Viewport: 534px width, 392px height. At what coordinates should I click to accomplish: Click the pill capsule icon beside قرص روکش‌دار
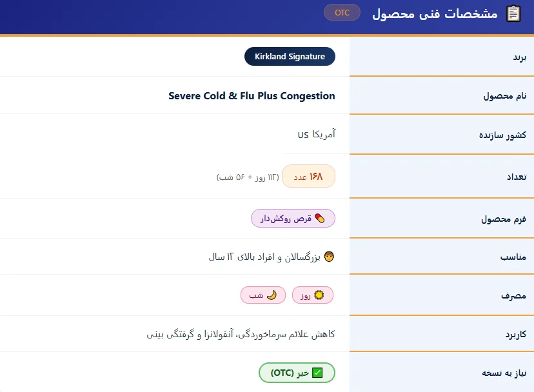point(320,219)
